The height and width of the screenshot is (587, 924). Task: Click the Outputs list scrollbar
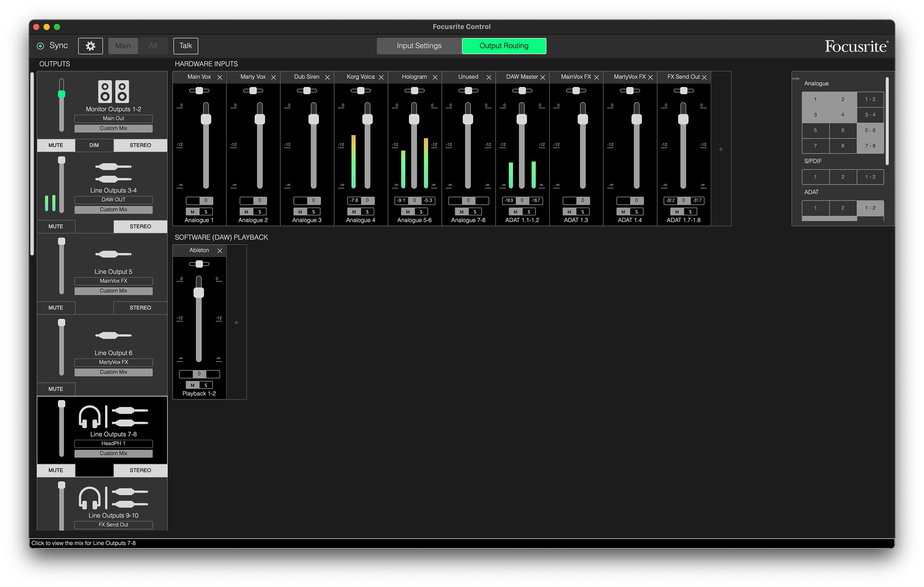coord(32,164)
